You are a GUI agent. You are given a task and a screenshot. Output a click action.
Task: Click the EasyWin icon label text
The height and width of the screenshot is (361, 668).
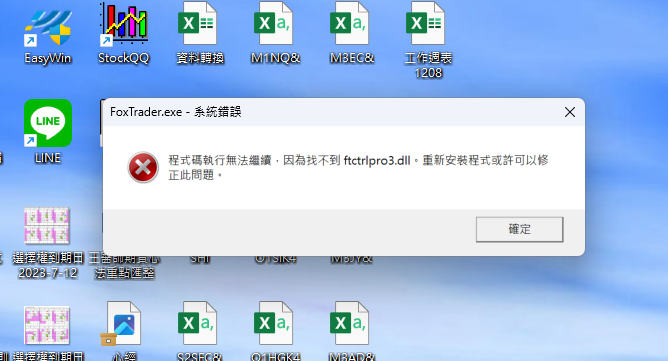48,58
